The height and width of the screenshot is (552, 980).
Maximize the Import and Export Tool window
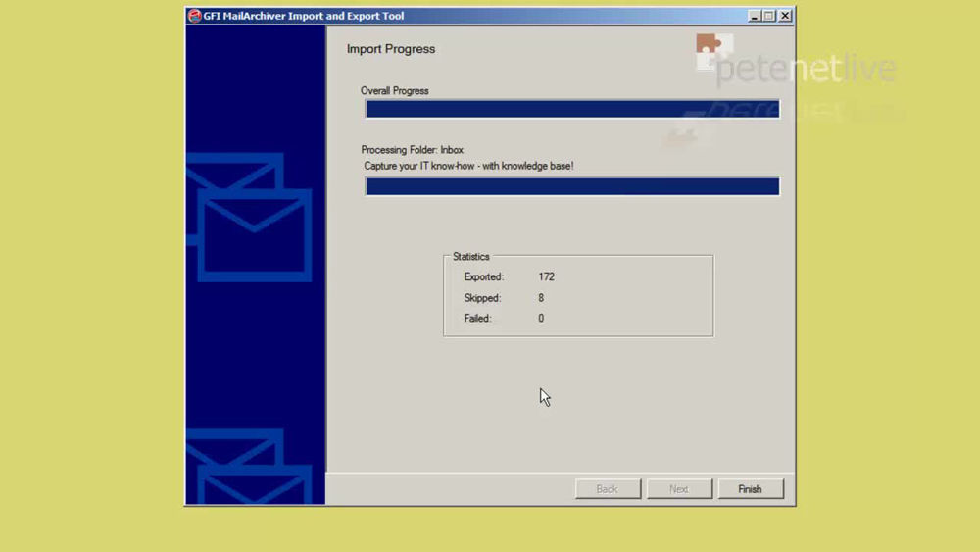[x=769, y=16]
